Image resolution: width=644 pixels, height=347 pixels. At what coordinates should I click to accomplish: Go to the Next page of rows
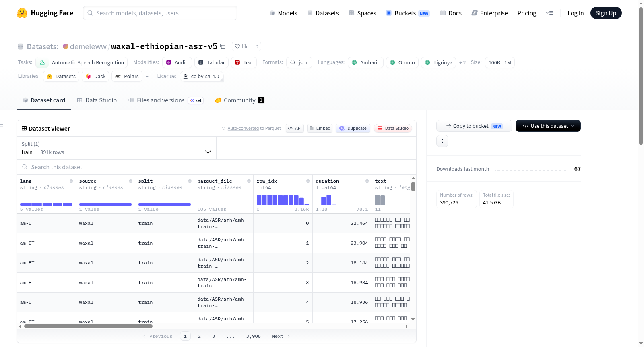[x=281, y=336]
